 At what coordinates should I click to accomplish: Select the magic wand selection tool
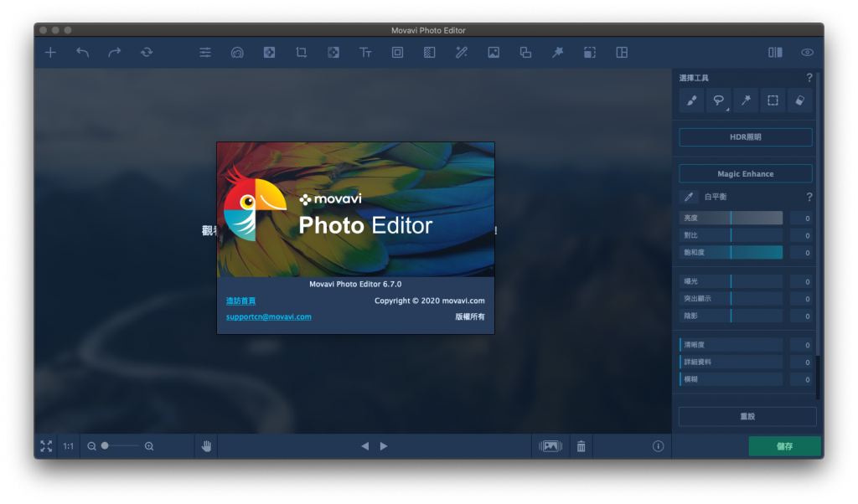point(745,100)
